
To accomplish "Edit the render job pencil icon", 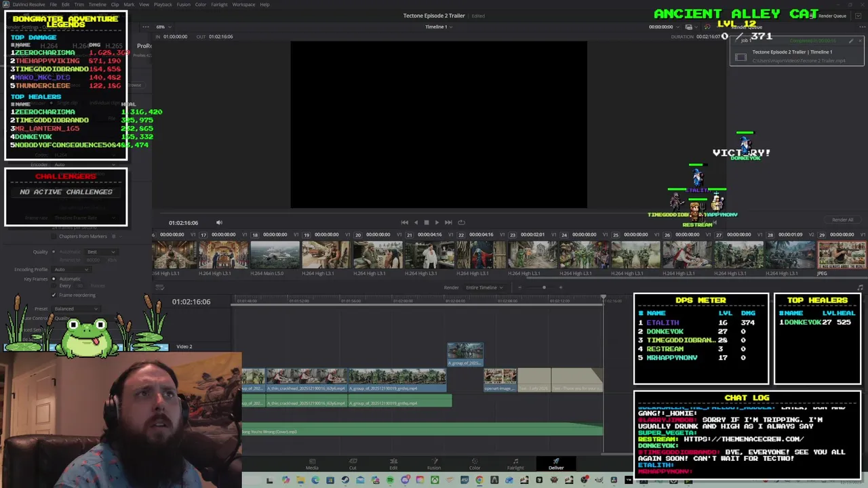I will click(x=851, y=41).
